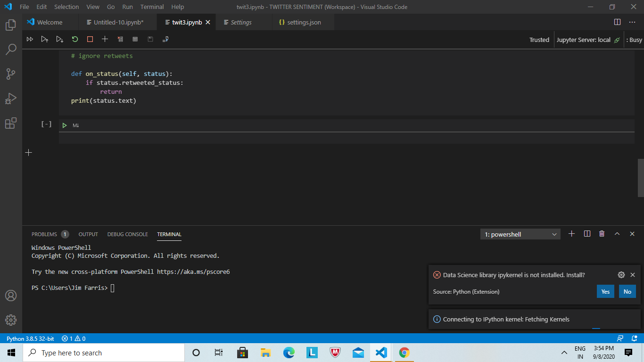Interrupt the kernel with red stop square
This screenshot has height=362, width=644.
tap(90, 40)
